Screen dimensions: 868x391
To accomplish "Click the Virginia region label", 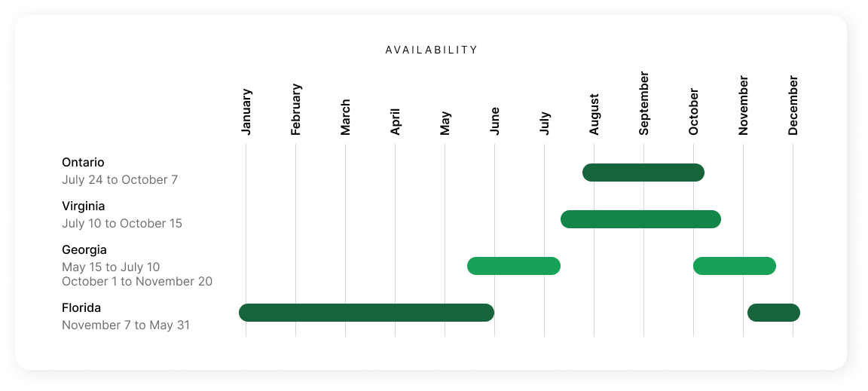I will coord(83,206).
